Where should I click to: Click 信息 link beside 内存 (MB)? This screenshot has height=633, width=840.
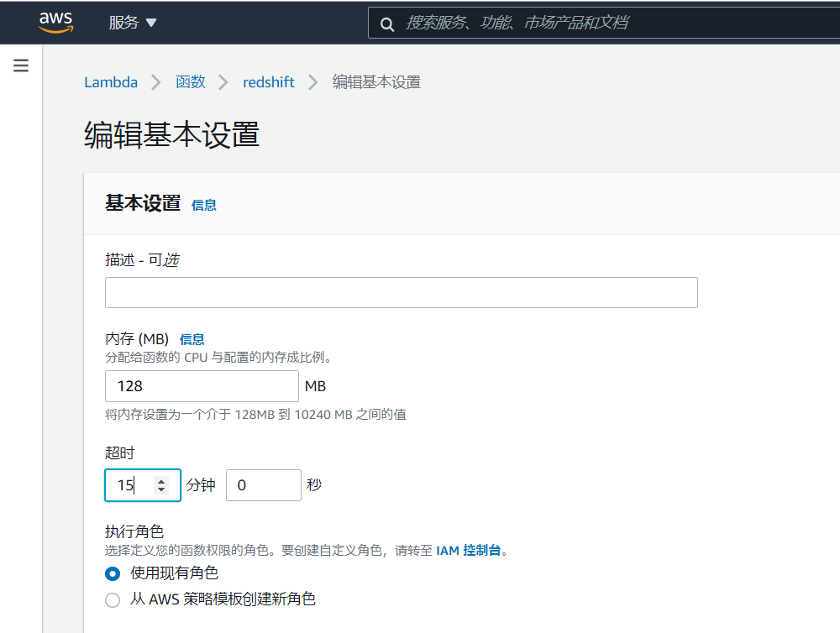click(x=192, y=339)
